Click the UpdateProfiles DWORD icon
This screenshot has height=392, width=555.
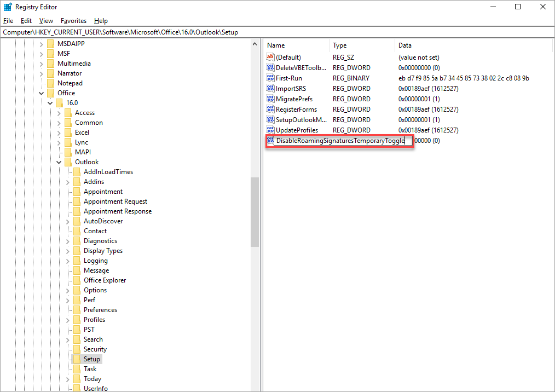tap(270, 130)
